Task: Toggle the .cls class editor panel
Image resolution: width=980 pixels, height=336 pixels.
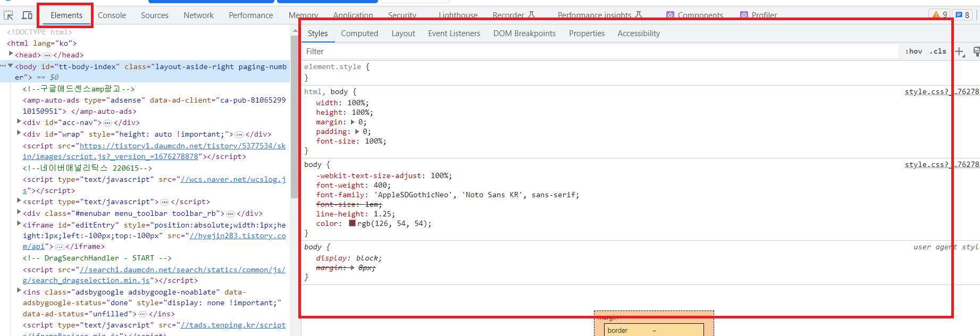Action: pos(938,52)
